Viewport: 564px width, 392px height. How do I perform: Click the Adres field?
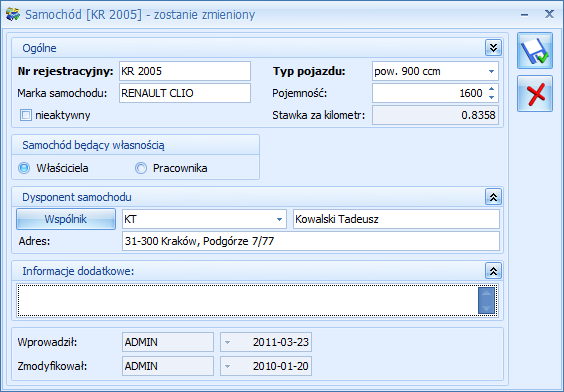(311, 241)
